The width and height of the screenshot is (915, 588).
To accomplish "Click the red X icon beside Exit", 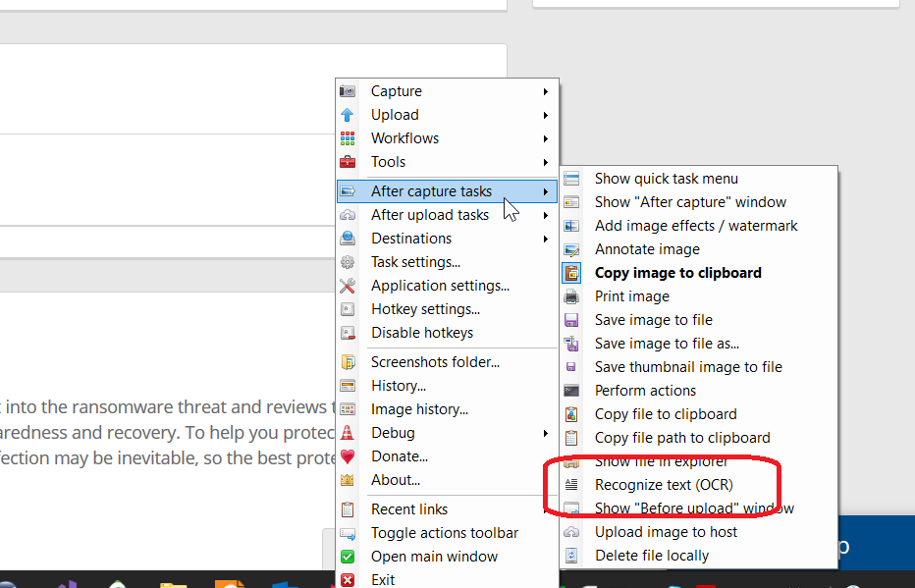I will 348,580.
